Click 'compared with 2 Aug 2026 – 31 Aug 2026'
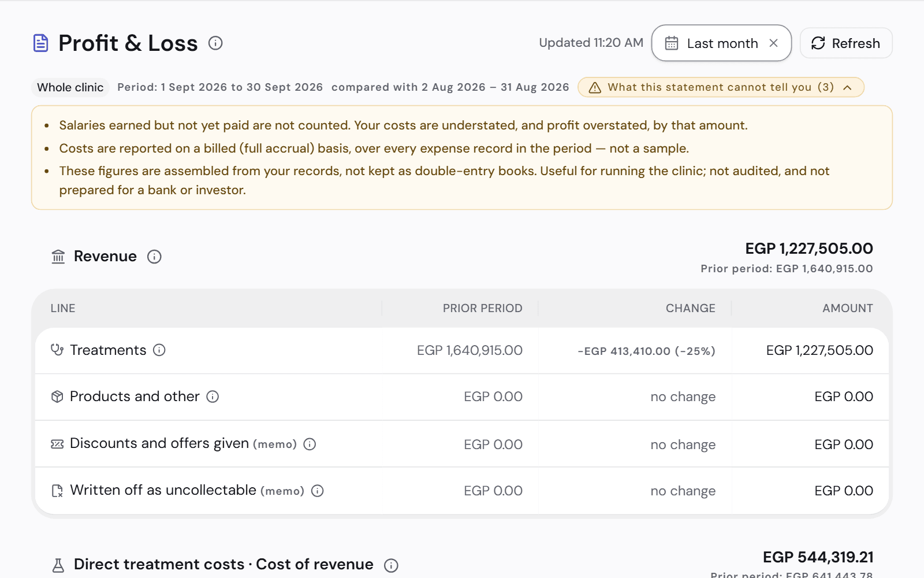This screenshot has width=924, height=578. (450, 87)
